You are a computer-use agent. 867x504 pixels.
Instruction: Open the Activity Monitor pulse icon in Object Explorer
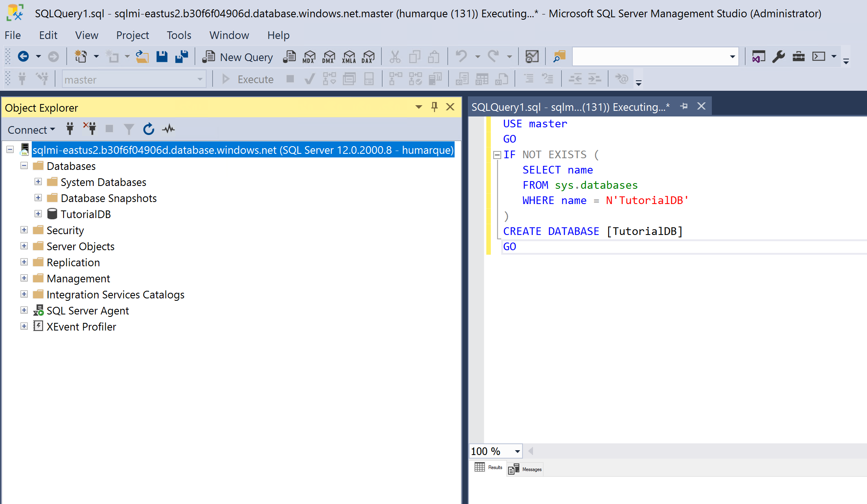click(x=168, y=129)
